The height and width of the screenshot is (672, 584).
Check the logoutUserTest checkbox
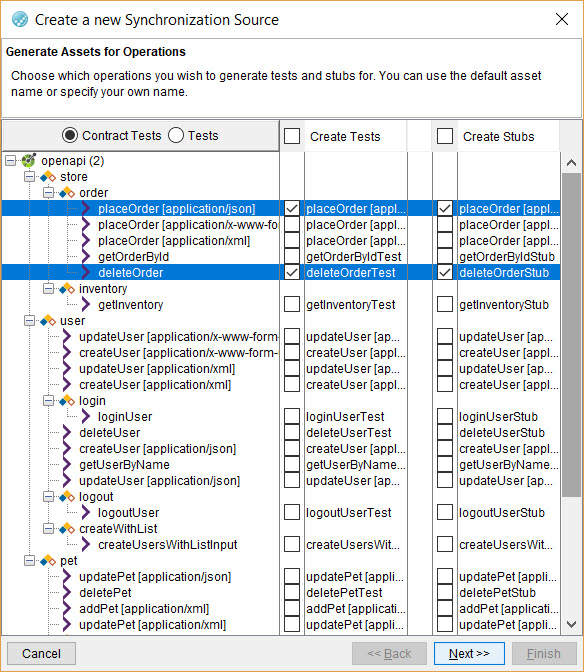click(292, 513)
